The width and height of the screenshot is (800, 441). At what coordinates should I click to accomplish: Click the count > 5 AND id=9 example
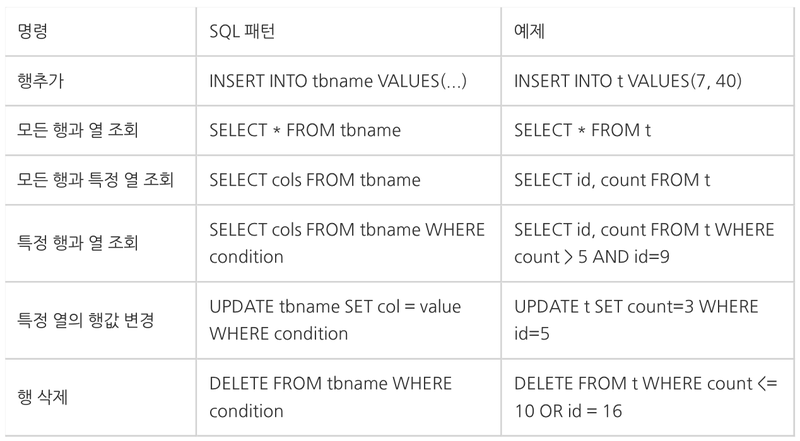[x=592, y=257]
